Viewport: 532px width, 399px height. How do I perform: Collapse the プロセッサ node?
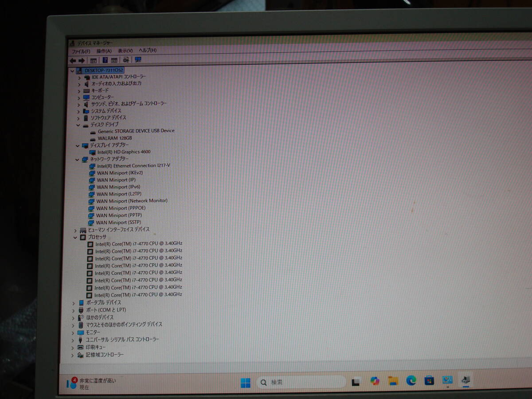tap(75, 238)
